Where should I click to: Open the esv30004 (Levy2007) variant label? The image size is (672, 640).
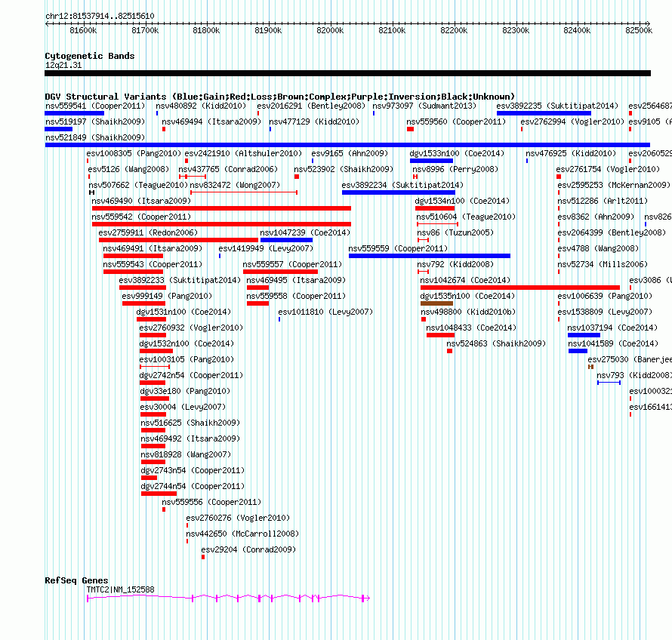tap(183, 407)
